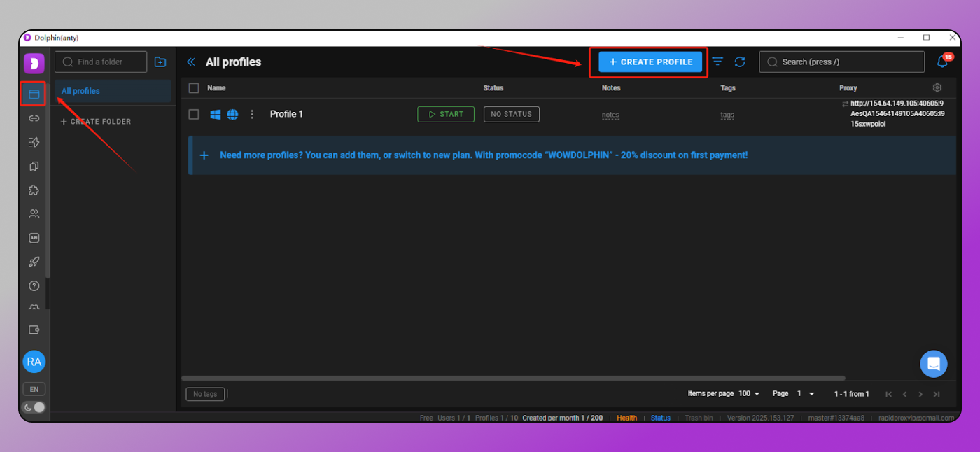This screenshot has width=980, height=452.
Task: Go to previous page of profiles
Action: (x=904, y=394)
